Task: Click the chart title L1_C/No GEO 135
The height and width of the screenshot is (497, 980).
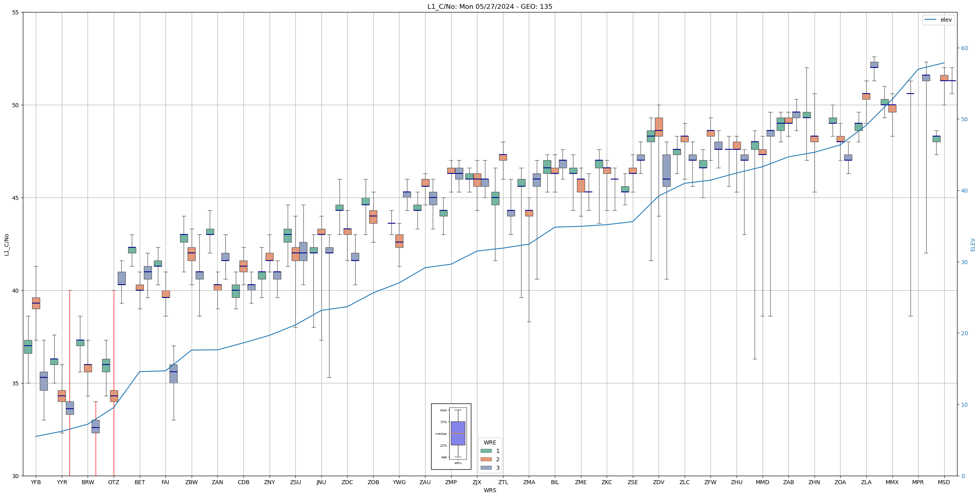Action: click(x=489, y=6)
